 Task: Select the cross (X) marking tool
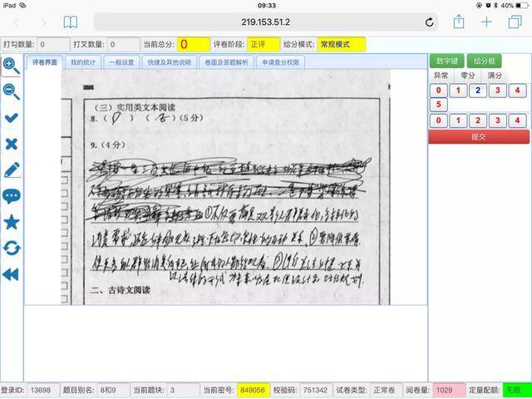coord(12,144)
